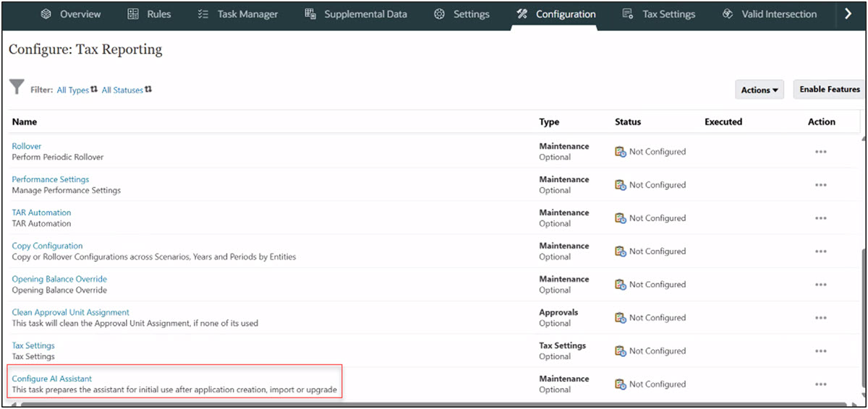Image resolution: width=868 pixels, height=409 pixels.
Task: Open the action menu for Configure AI Assistant
Action: (x=820, y=384)
